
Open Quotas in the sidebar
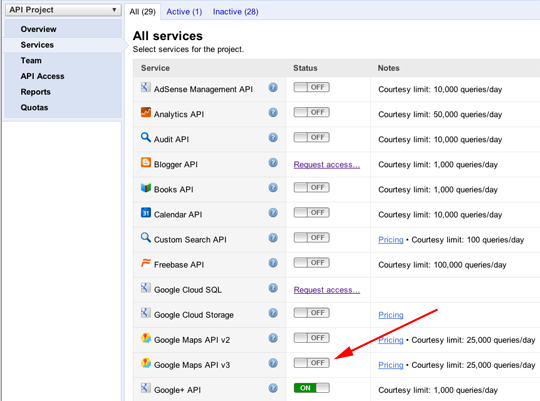tap(34, 107)
